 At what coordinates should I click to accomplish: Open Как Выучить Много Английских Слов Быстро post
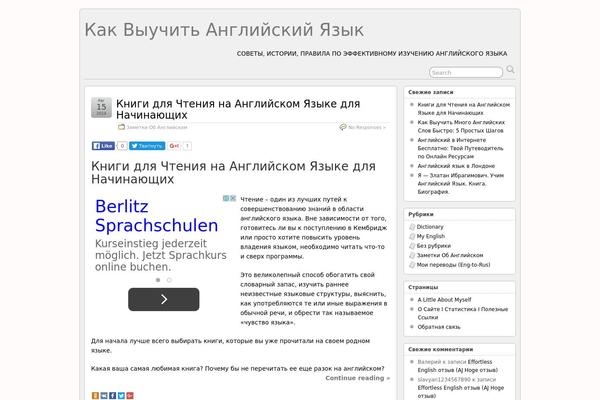pos(461,126)
